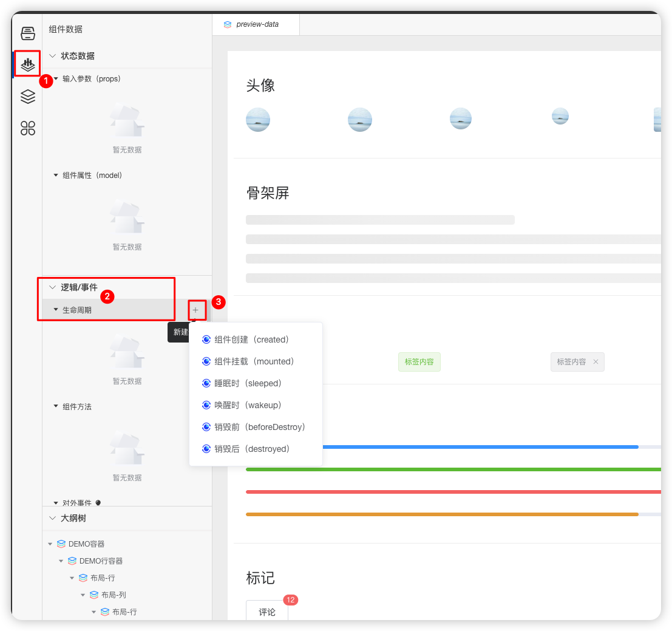Viewport: 672px width, 631px height.
Task: Select the 布局-列 tree row
Action: tap(127, 595)
